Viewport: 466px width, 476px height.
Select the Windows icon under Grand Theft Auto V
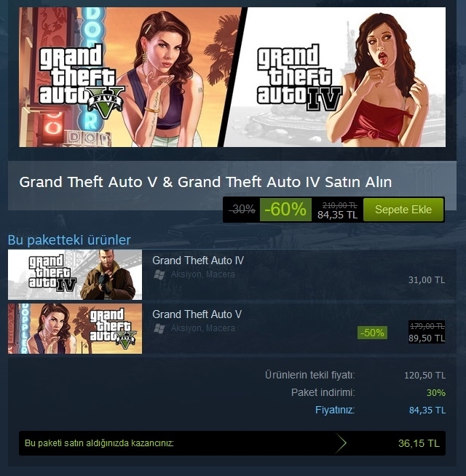(159, 328)
